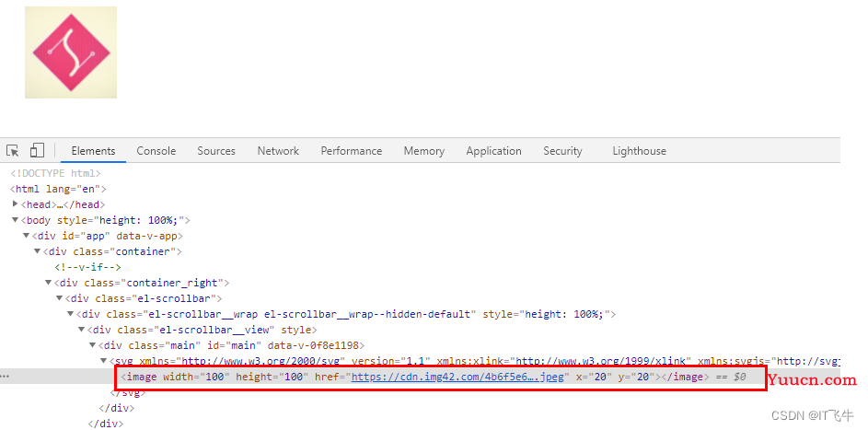
Task: Switch to the Console tab
Action: tap(156, 150)
